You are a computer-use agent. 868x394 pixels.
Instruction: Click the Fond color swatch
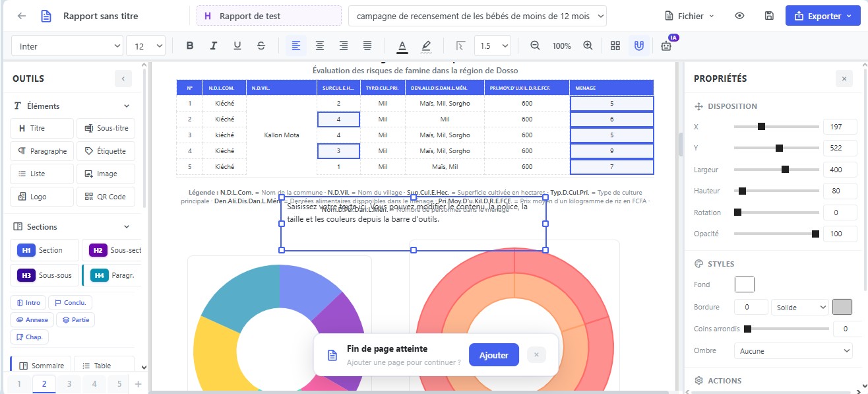(744, 284)
